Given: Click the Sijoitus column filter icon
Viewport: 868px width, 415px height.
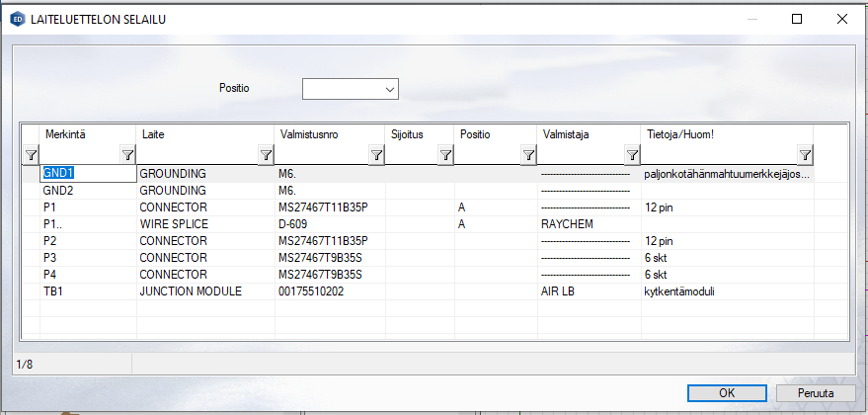Looking at the screenshot, I should click(445, 155).
